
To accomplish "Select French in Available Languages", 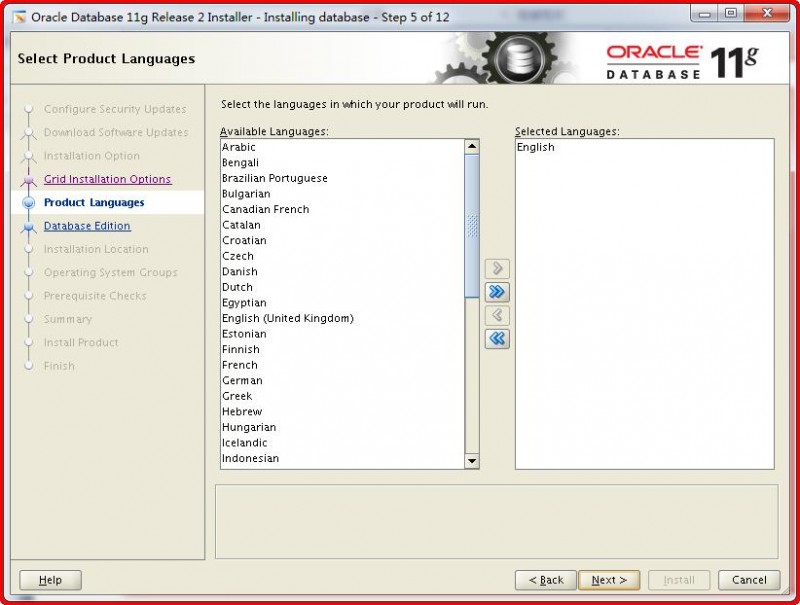I will tap(240, 364).
